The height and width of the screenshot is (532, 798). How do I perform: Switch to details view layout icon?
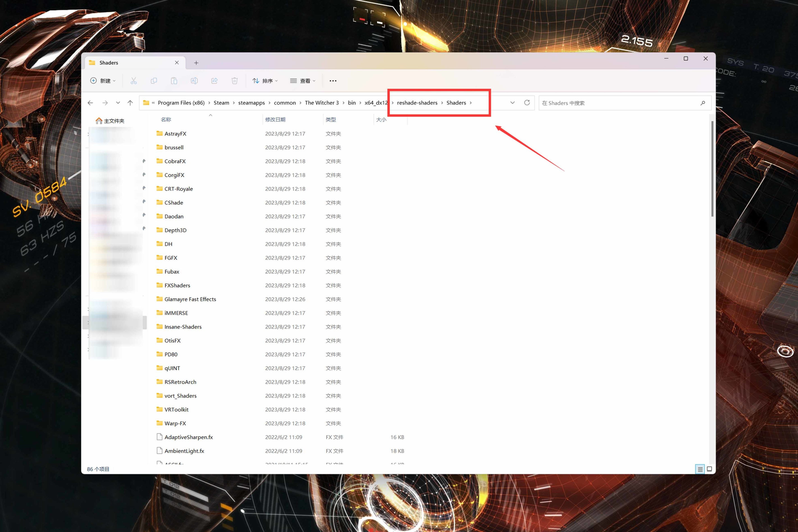(700, 469)
